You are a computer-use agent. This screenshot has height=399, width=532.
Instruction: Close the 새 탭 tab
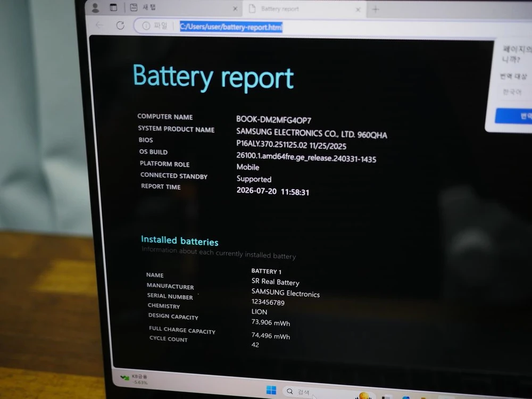point(235,9)
